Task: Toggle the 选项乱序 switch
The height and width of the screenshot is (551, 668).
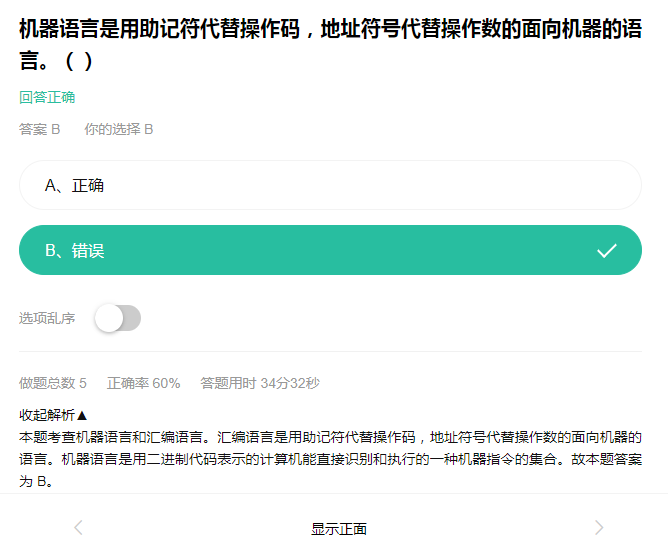Action: (x=118, y=318)
